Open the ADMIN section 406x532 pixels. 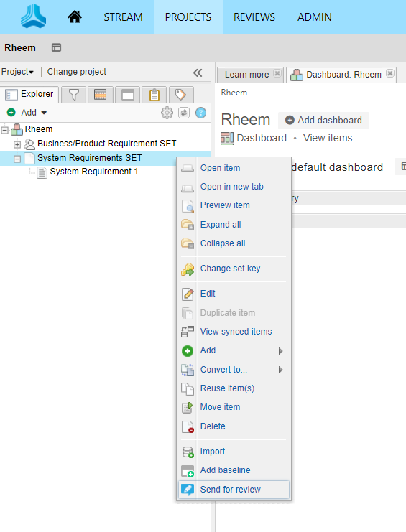coord(314,17)
